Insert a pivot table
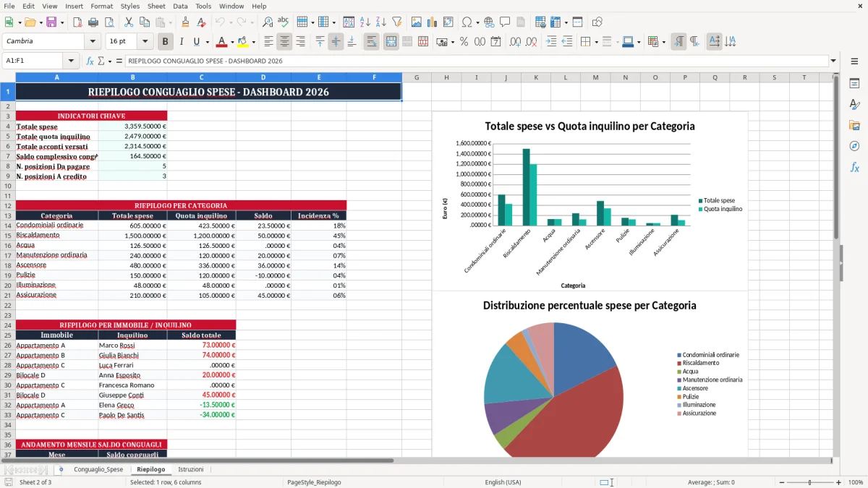Screen dimensions: 868x488 tap(448, 22)
